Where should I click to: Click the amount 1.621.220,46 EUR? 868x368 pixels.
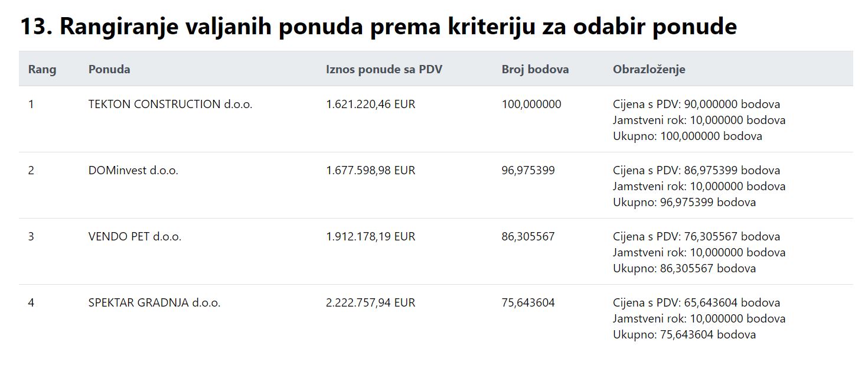370,105
